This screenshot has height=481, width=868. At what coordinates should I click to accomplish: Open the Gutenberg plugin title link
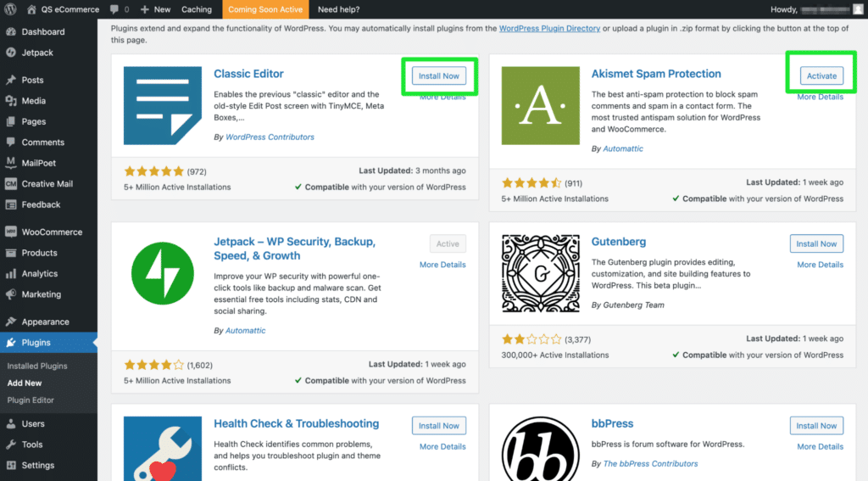[x=618, y=242]
